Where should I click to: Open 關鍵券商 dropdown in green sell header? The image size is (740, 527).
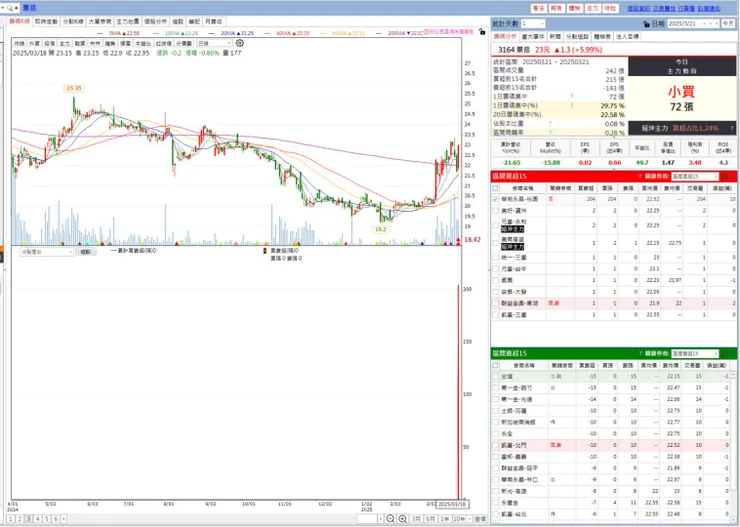(695, 353)
